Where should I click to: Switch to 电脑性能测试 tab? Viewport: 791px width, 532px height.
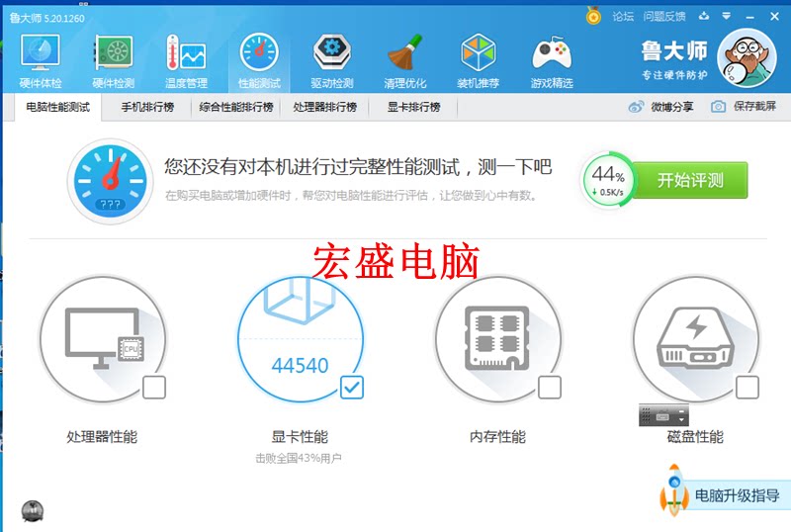(58, 107)
